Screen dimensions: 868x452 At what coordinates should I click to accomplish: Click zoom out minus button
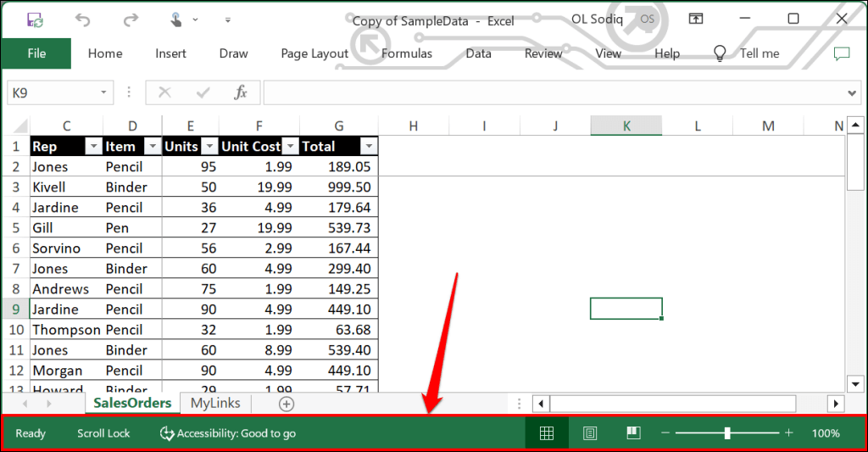click(665, 432)
